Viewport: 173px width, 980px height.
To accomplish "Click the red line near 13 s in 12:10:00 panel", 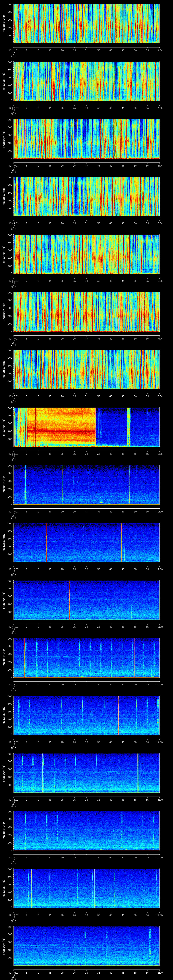I will [46, 542].
